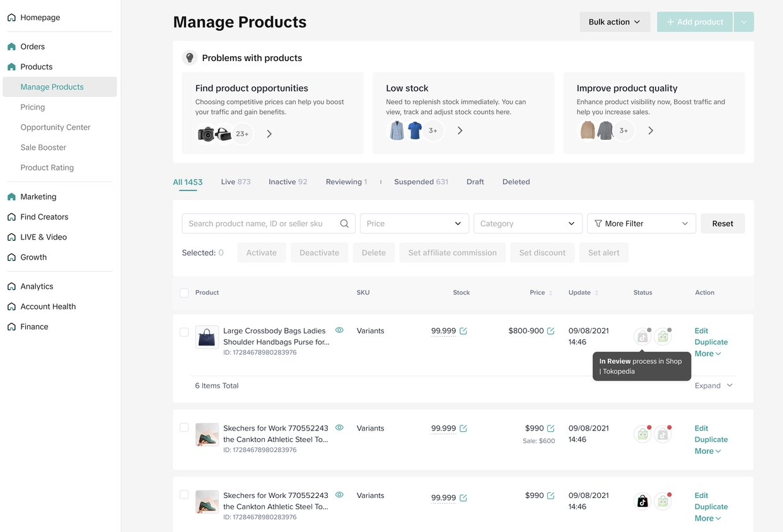Open the Bulk action dropdown
Screen dimensions: 783x532
coord(614,22)
